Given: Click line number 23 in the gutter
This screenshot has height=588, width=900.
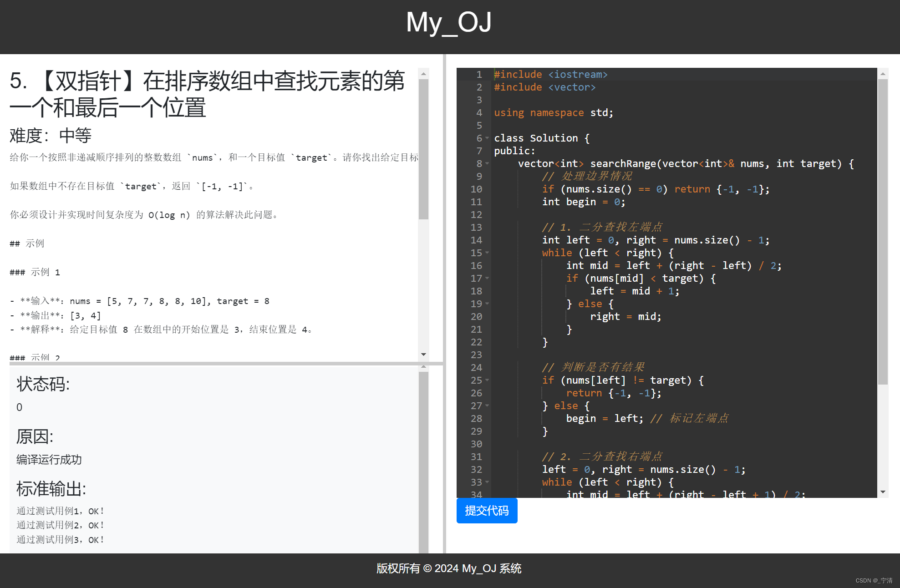Looking at the screenshot, I should coord(476,355).
